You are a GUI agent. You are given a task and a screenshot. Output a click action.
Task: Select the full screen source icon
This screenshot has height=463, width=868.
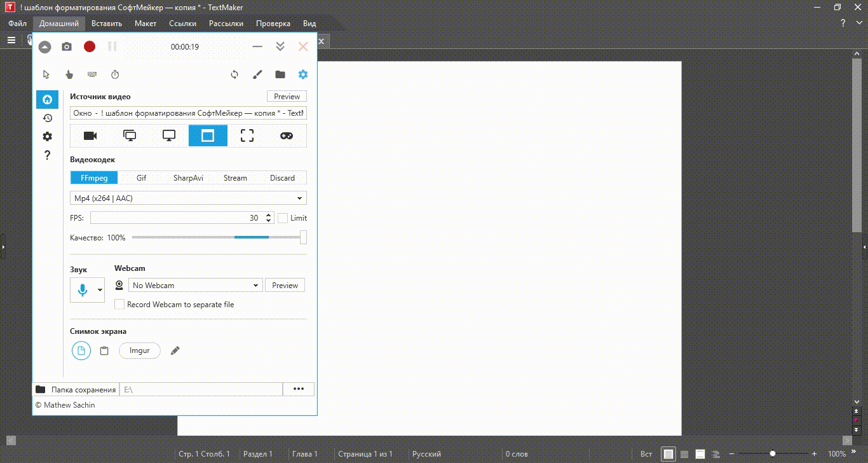[x=169, y=135]
